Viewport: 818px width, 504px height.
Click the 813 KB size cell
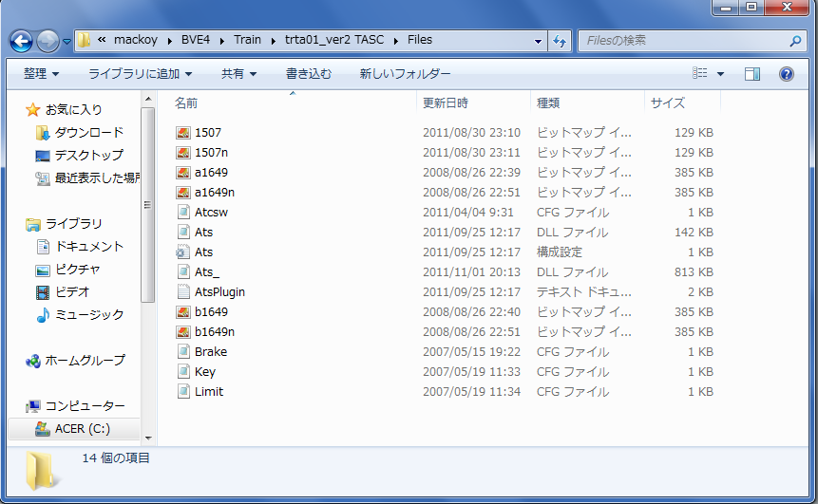point(694,272)
